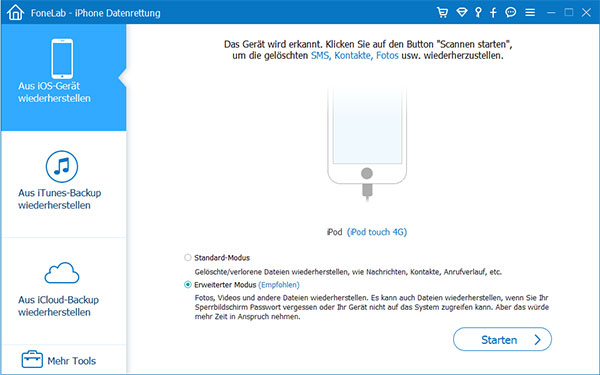600x375 pixels.
Task: Click the Fotos link
Action: [387, 56]
